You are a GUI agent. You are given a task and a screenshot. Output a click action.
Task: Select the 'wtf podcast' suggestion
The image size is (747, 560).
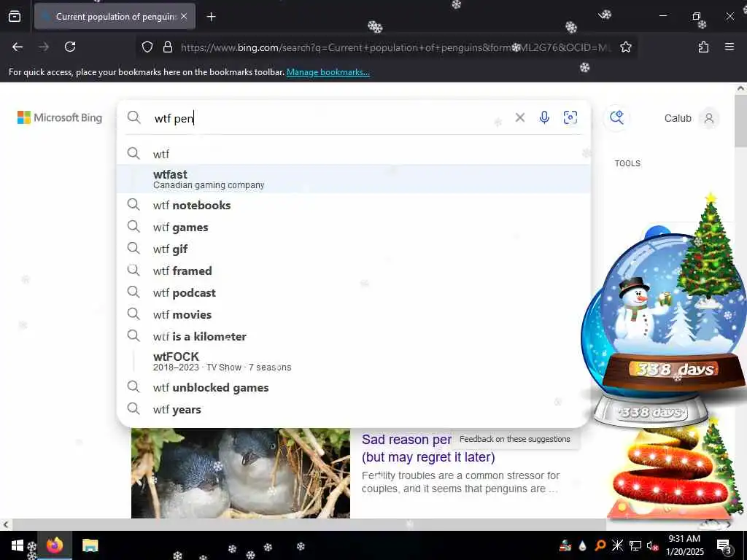pyautogui.click(x=354, y=293)
